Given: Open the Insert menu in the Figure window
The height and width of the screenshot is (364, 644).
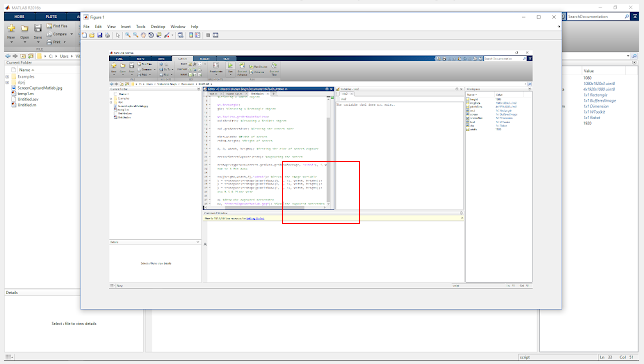Looking at the screenshot, I should 126,26.
